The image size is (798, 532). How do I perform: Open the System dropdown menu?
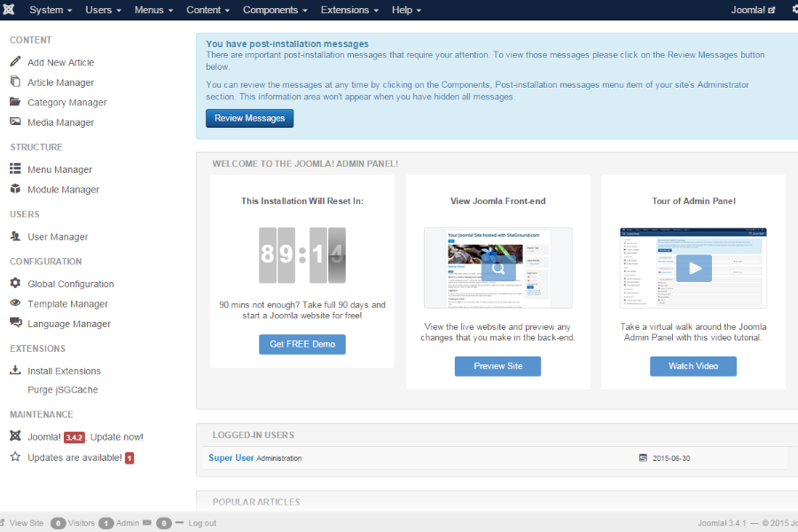tap(51, 10)
